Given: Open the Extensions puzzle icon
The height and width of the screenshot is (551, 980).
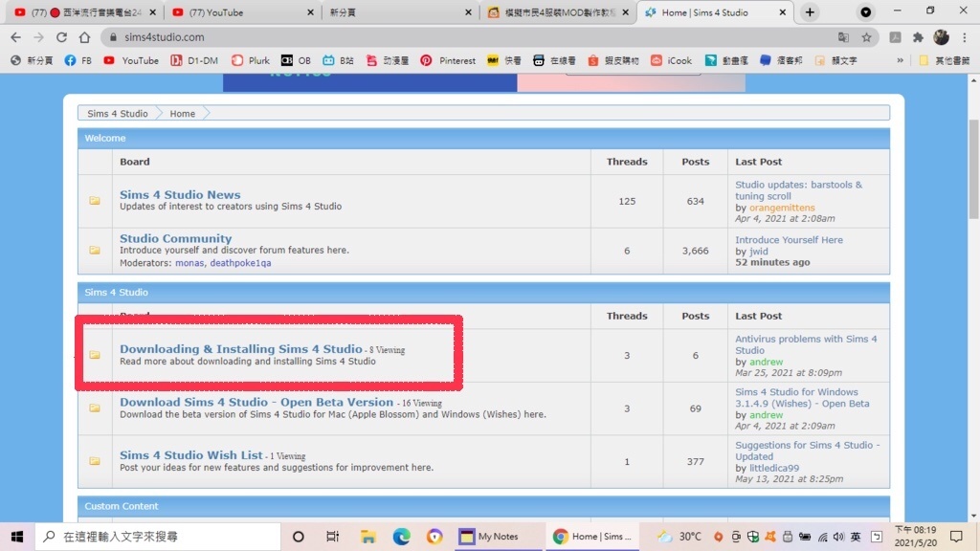Looking at the screenshot, I should click(x=918, y=37).
